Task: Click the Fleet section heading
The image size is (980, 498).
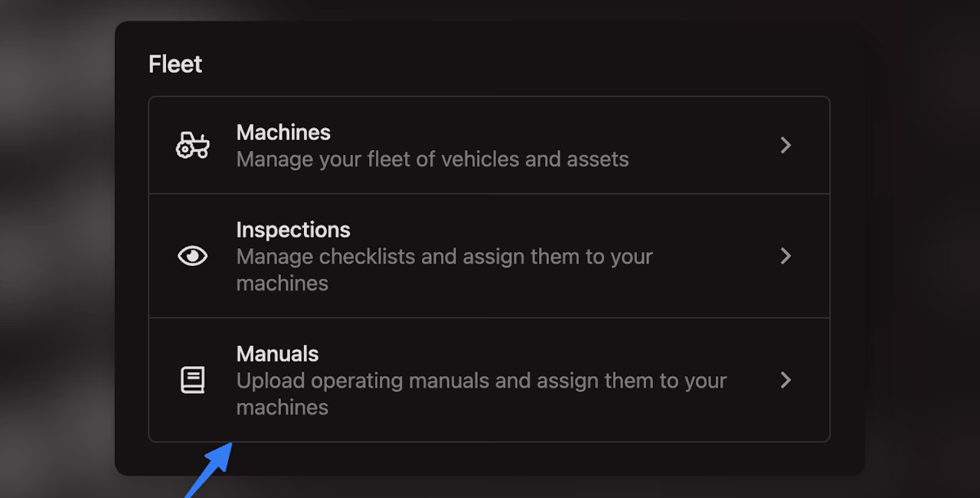Action: point(175,64)
